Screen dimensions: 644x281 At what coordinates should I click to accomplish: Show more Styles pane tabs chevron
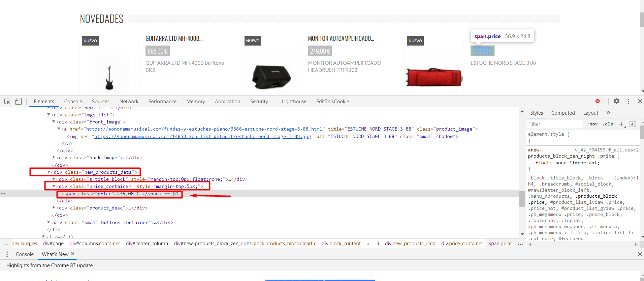pos(608,113)
